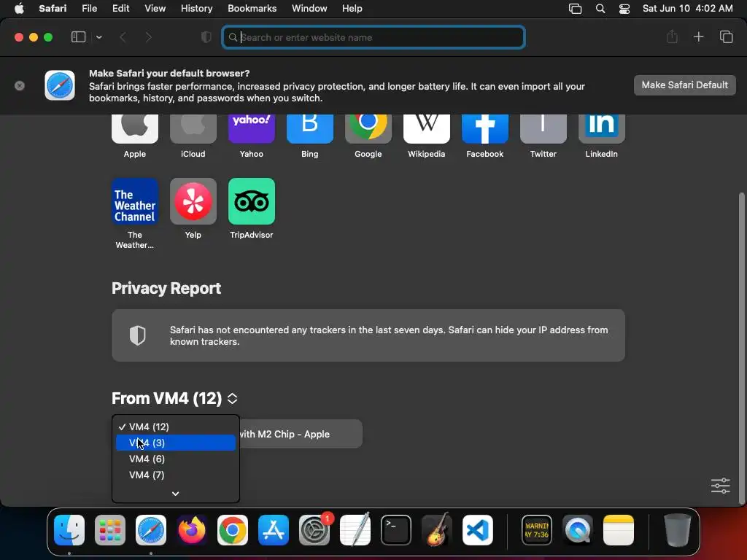Open the Google favorite
The width and height of the screenshot is (747, 560).
[368, 136]
